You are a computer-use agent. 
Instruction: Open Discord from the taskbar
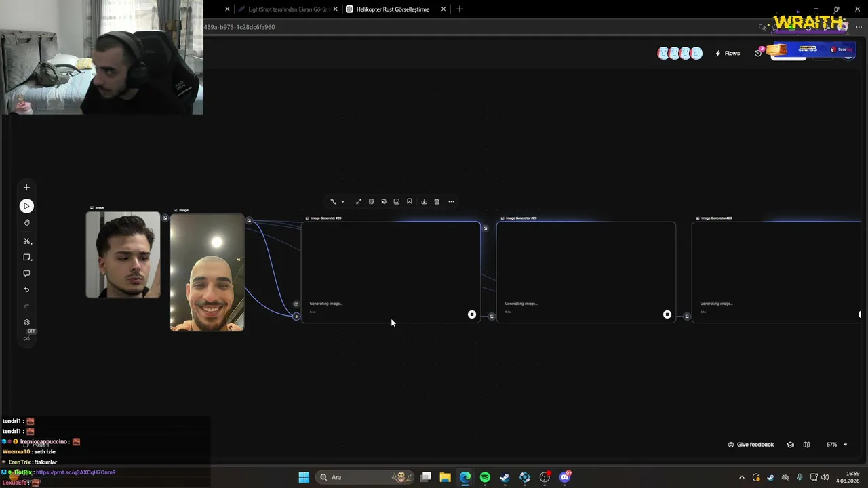[565, 477]
